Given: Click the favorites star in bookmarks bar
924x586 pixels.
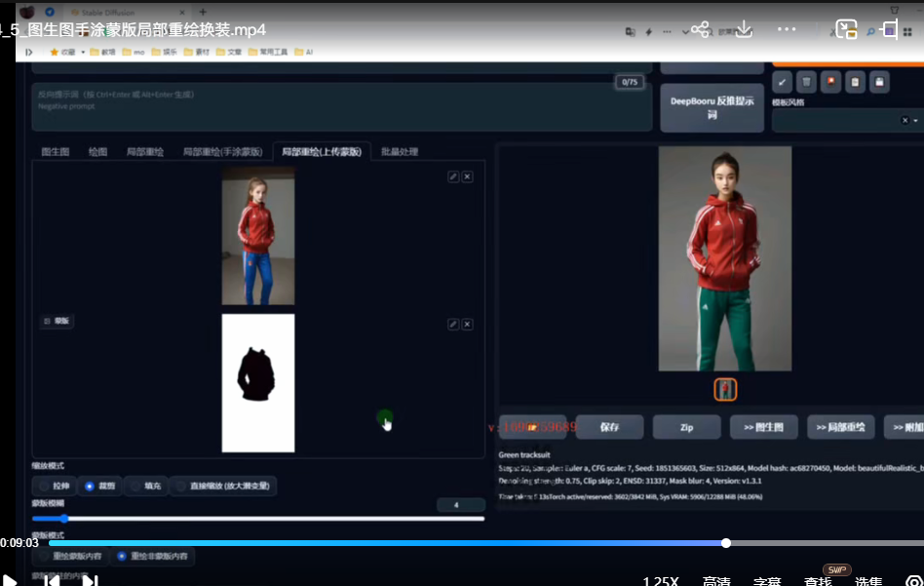Looking at the screenshot, I should pyautogui.click(x=55, y=52).
